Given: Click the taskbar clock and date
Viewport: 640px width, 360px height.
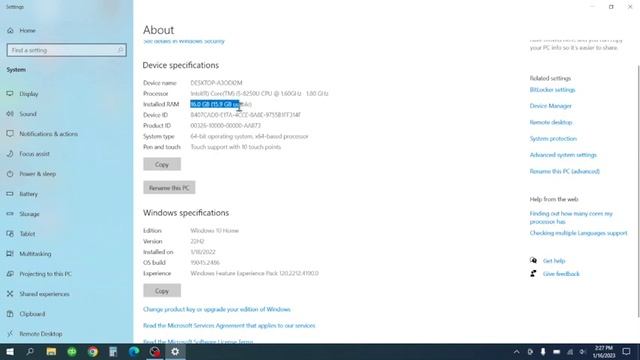Looking at the screenshot, I should [x=604, y=352].
